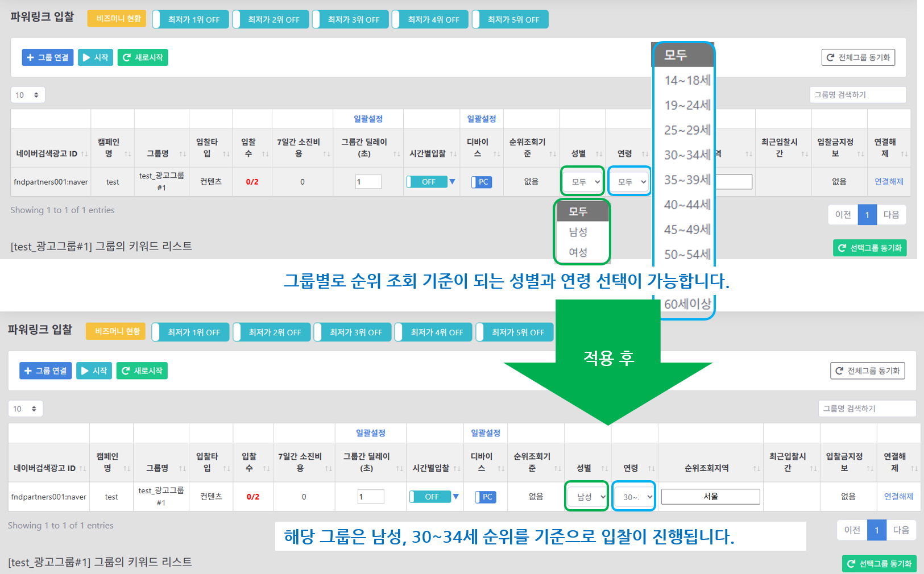The height and width of the screenshot is (574, 924).
Task: Toggle the PC device switch in lower table
Action: point(485,497)
